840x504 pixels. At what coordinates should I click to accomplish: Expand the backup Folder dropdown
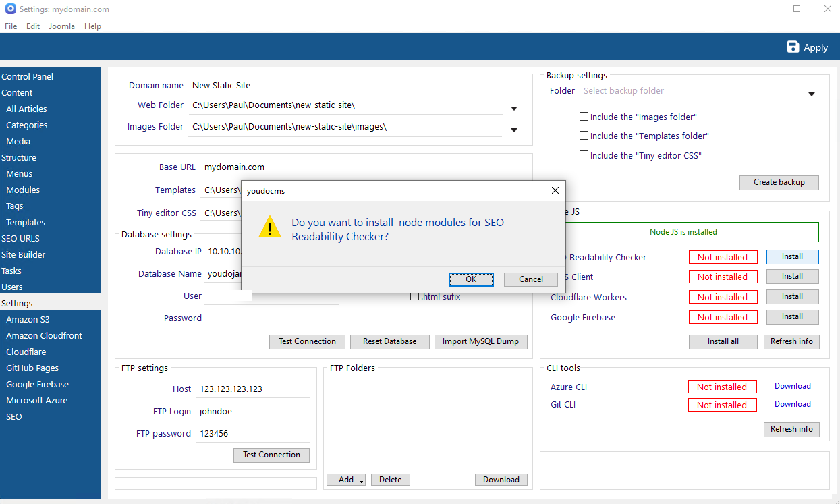pyautogui.click(x=811, y=94)
